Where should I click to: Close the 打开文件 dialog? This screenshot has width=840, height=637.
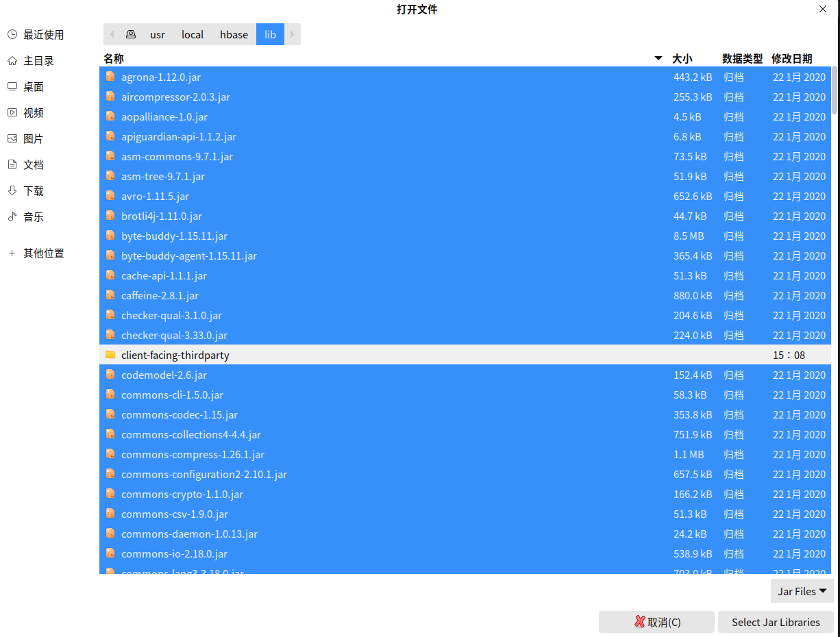(x=823, y=9)
